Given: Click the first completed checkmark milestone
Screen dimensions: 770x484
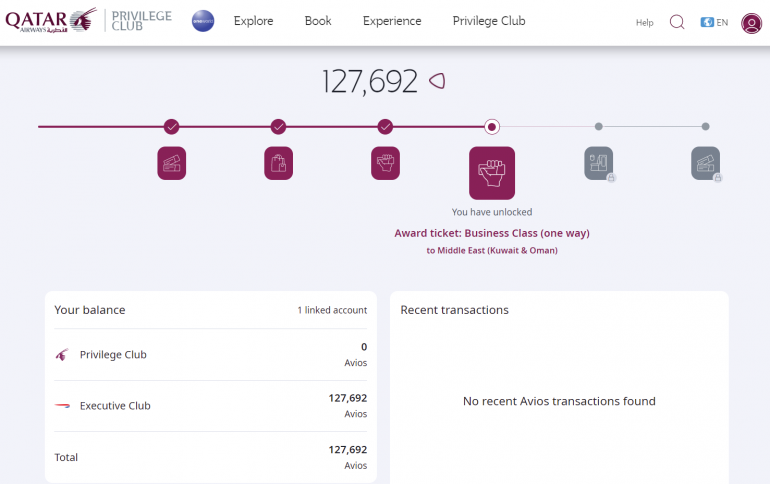Looking at the screenshot, I should click(172, 127).
